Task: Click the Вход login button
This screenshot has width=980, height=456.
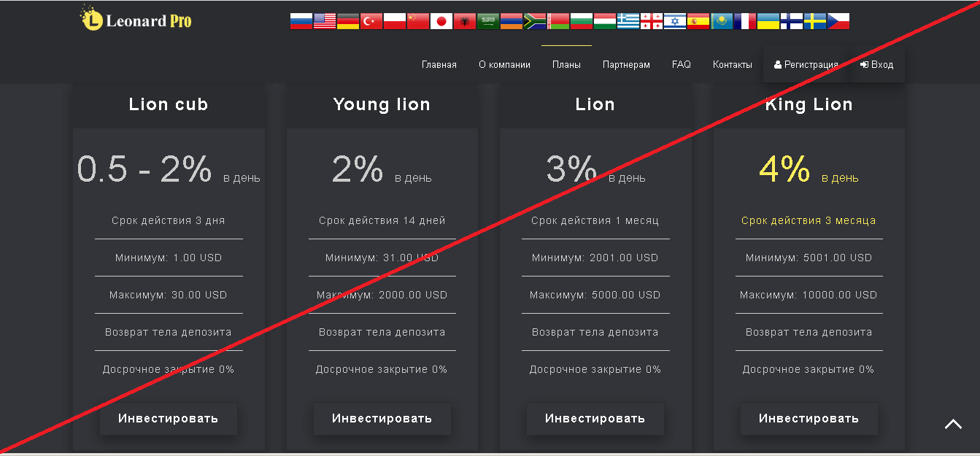Action: [877, 64]
